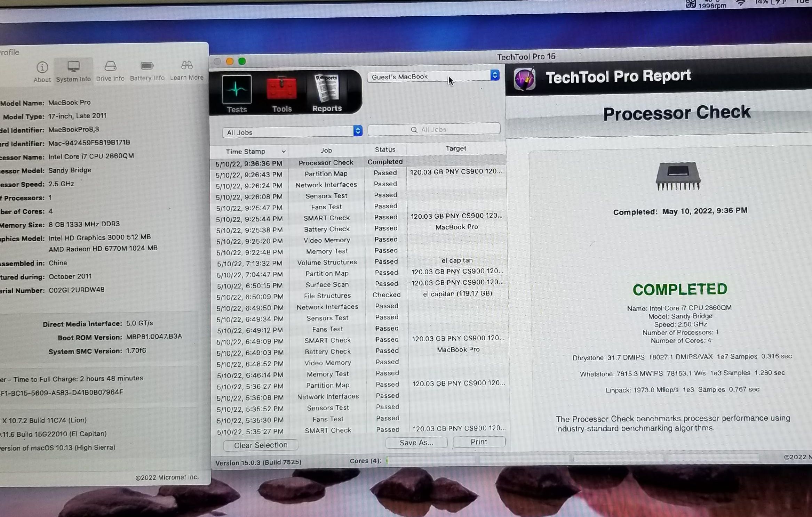Open the Reports section
812x517 pixels.
pos(327,93)
